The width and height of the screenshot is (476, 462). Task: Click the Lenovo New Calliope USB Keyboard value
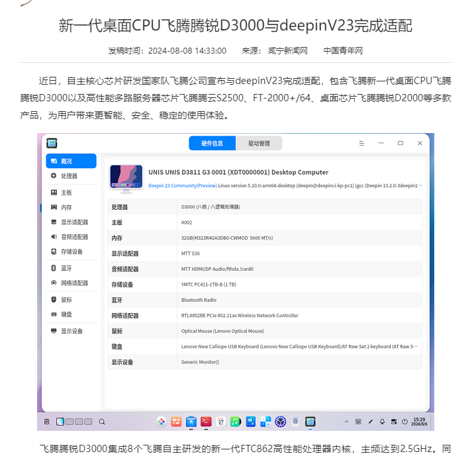click(x=299, y=346)
